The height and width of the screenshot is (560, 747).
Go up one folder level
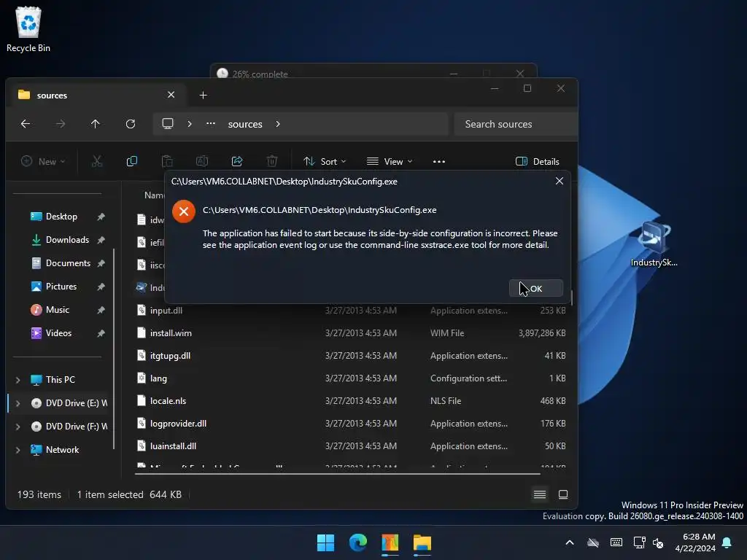click(96, 124)
